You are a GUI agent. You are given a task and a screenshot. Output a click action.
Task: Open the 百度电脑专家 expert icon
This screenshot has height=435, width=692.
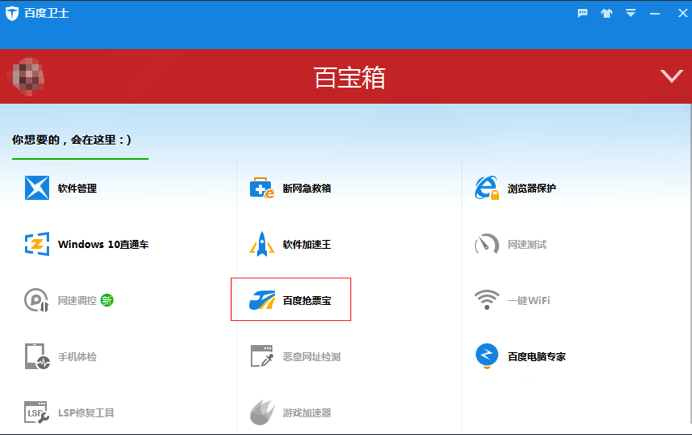487,356
